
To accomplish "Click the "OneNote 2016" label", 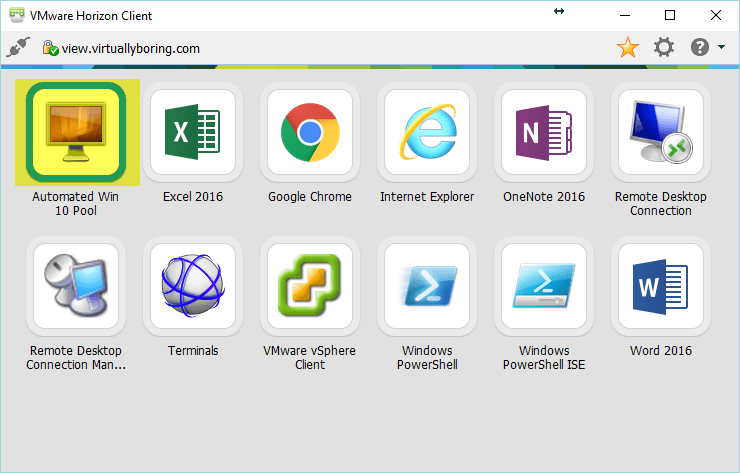I will tap(544, 196).
